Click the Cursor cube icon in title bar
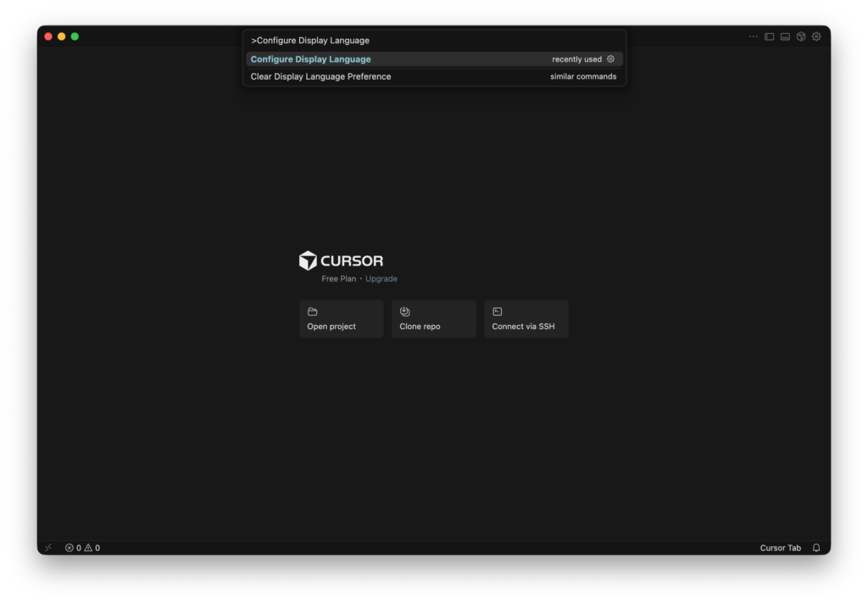The height and width of the screenshot is (604, 868). tap(800, 36)
